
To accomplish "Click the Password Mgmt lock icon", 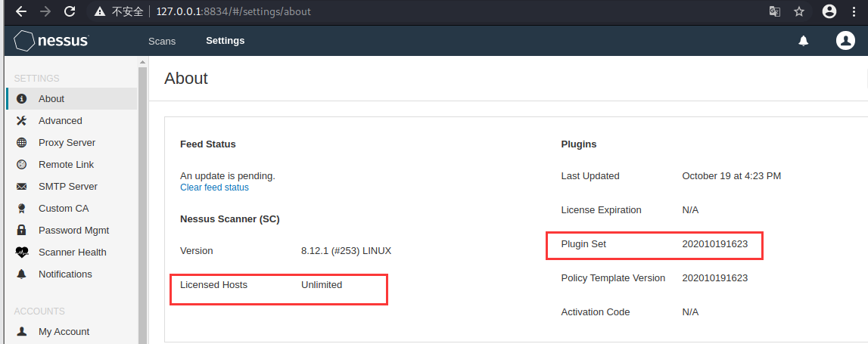I will tap(22, 230).
